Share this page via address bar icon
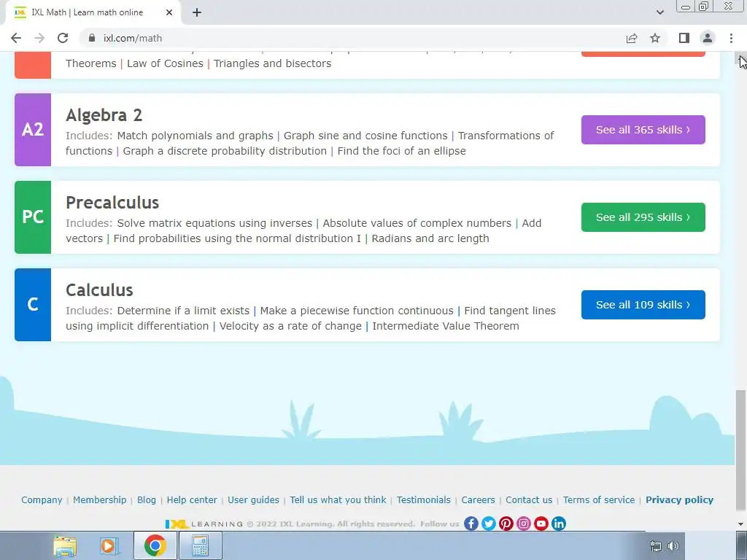The height and width of the screenshot is (560, 747). tap(632, 38)
